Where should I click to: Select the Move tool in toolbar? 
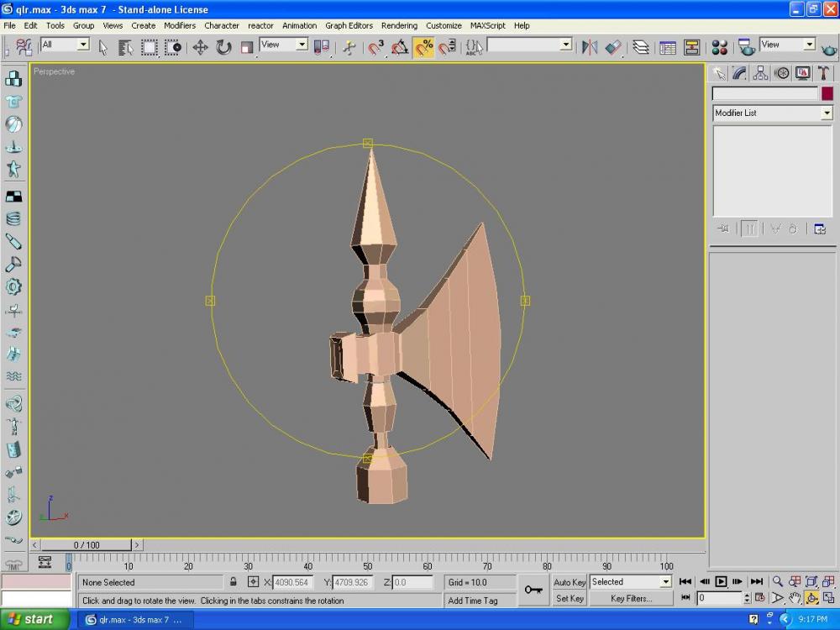pos(200,47)
